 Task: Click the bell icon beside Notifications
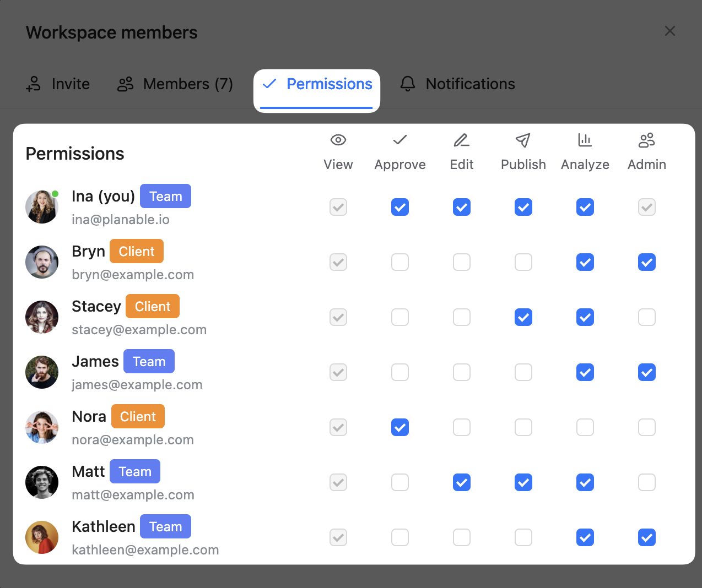[x=408, y=84]
